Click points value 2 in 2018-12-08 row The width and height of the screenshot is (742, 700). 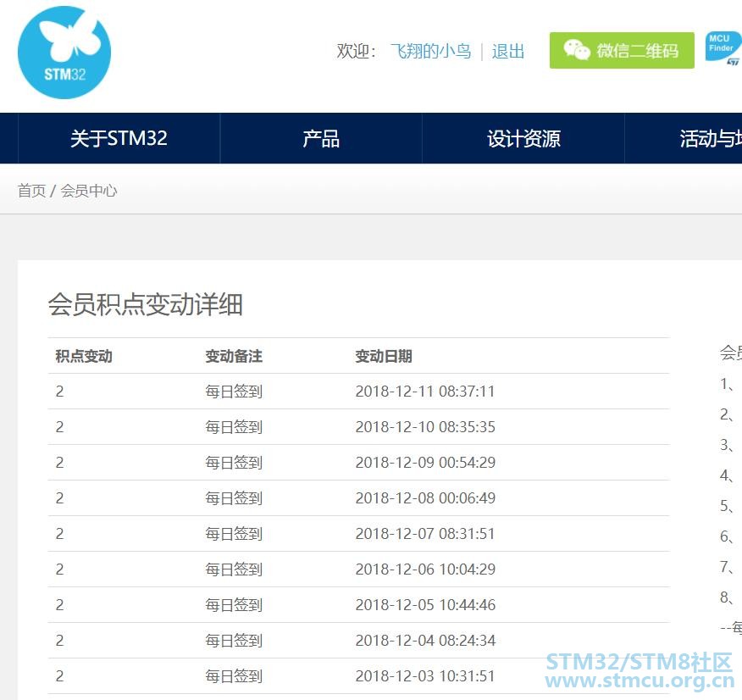click(59, 498)
